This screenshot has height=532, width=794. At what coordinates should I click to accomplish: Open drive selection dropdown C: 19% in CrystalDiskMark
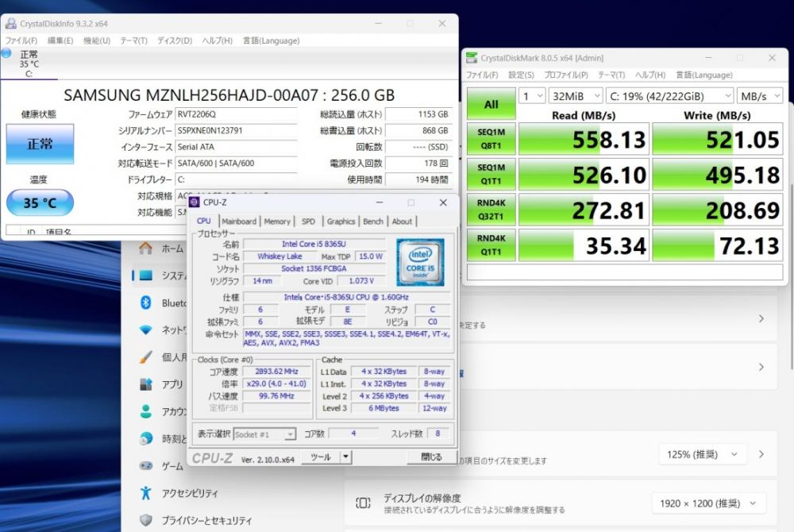(x=670, y=95)
